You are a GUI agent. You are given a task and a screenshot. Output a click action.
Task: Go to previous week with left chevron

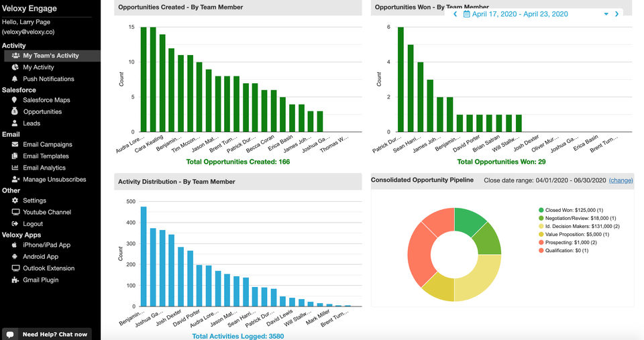point(455,14)
